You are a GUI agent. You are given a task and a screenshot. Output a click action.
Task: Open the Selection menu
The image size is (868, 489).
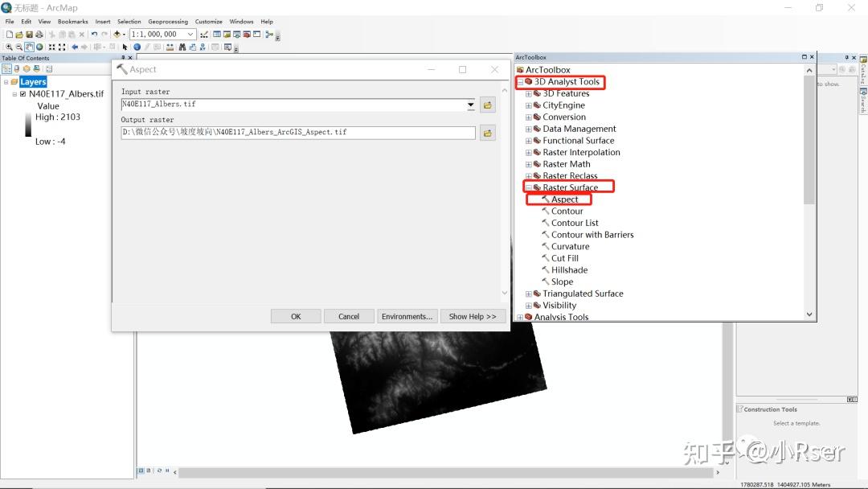(x=129, y=22)
